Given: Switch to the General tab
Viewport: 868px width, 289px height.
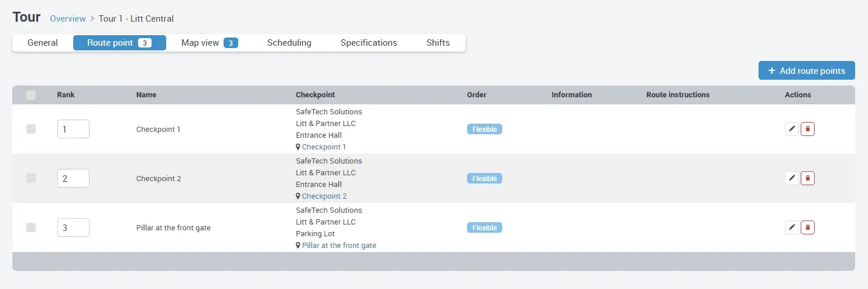Looking at the screenshot, I should [43, 43].
